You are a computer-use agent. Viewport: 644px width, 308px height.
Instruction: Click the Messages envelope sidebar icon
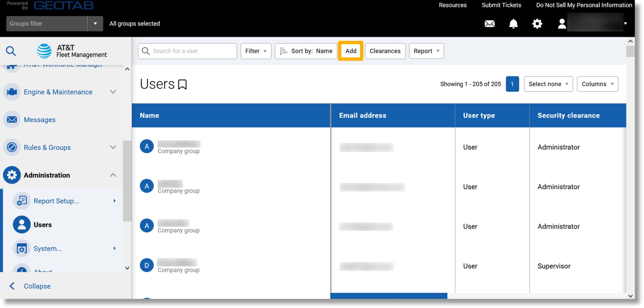point(12,120)
